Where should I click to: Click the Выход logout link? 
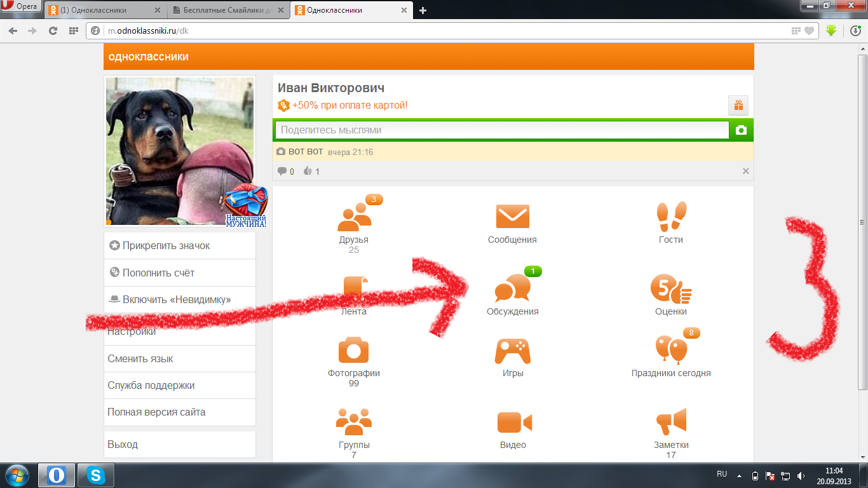coord(180,444)
